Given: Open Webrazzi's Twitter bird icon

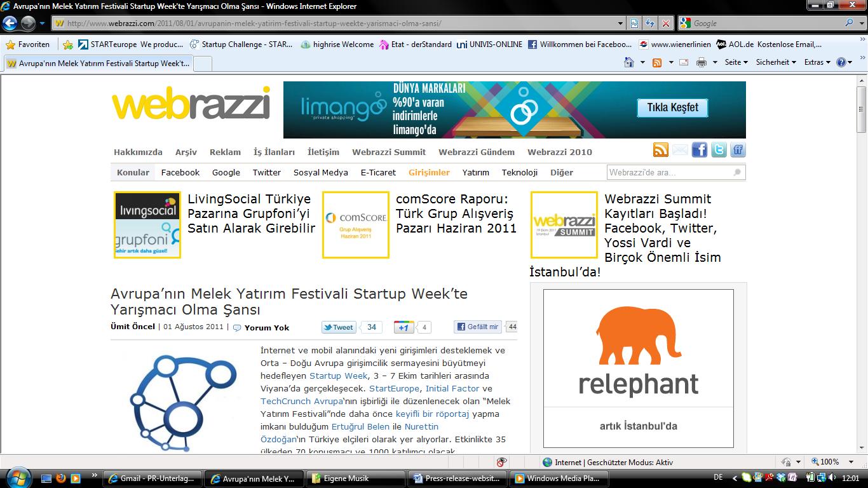Looking at the screenshot, I should point(719,150).
